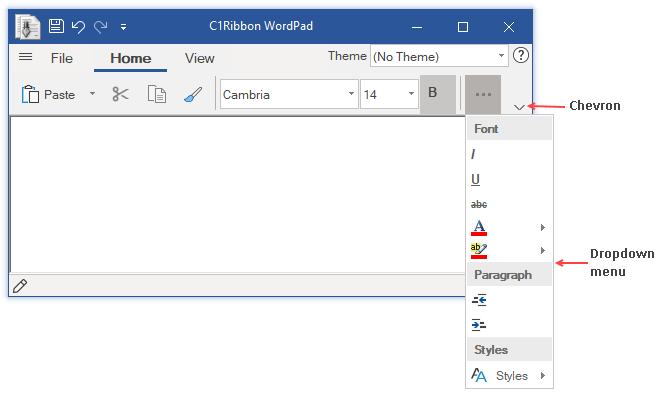Maximize the C1Ribbon WordPad window

coord(463,27)
